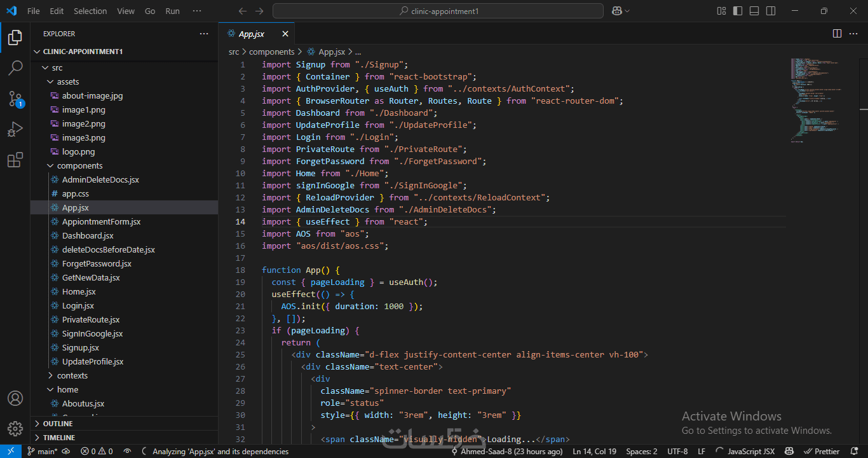Viewport: 868px width, 458px height.
Task: Click the Spaces: 2 indentation setting
Action: 642,451
